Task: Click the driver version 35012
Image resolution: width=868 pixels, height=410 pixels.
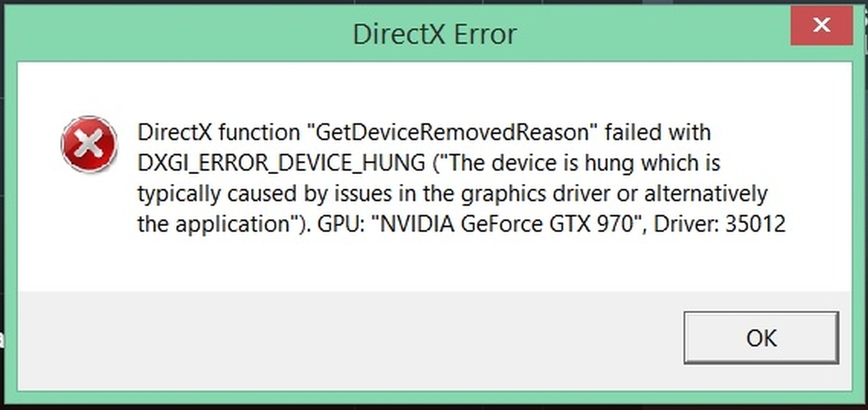Action: (x=755, y=224)
